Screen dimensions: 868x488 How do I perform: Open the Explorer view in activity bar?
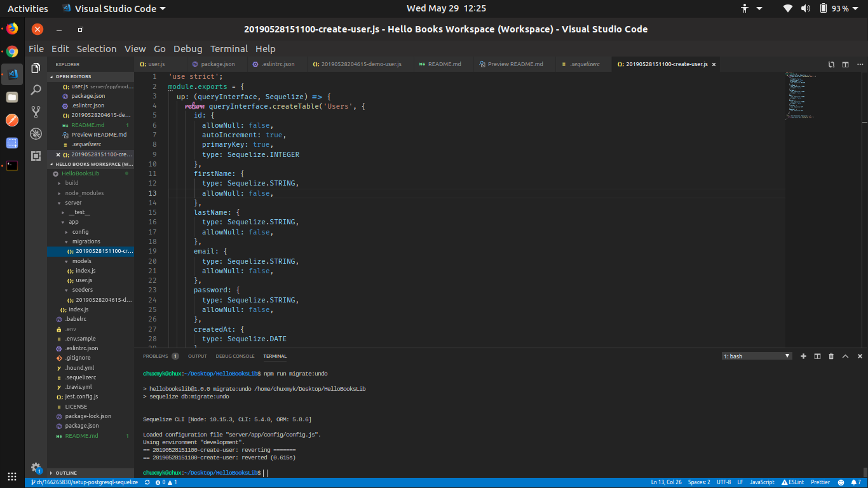(x=36, y=68)
